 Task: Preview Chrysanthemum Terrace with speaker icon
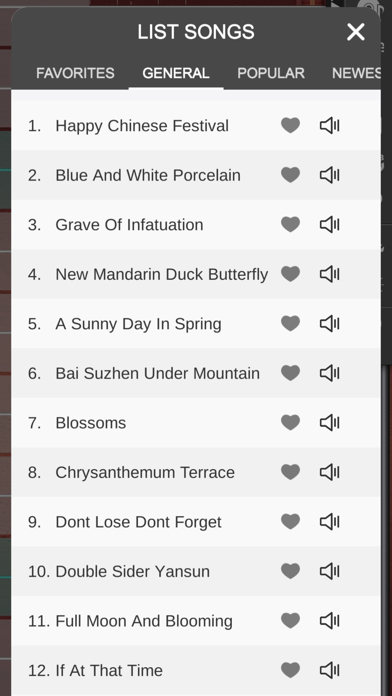tap(329, 472)
